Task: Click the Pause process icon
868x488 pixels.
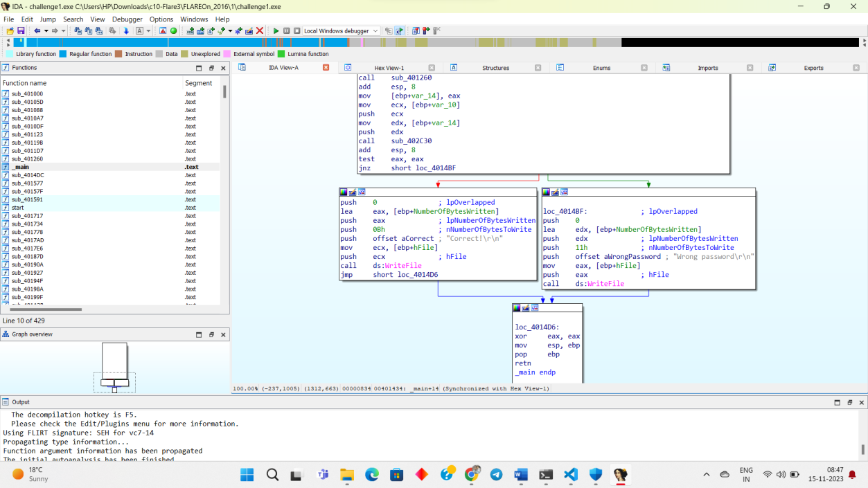Action: point(286,31)
